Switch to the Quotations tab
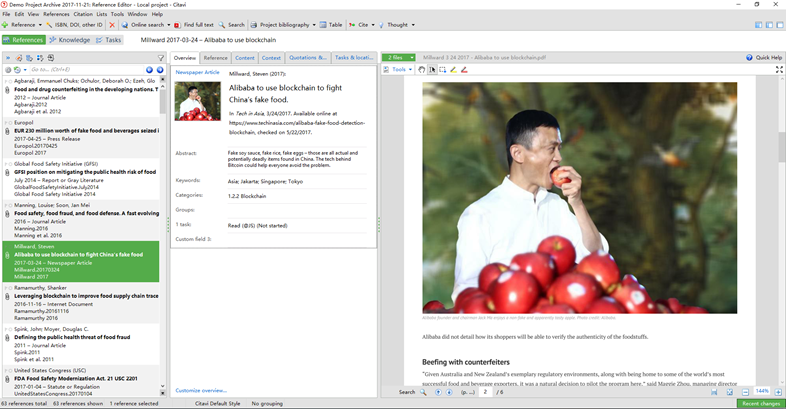Viewport: 786px width, 409px height. (x=307, y=58)
